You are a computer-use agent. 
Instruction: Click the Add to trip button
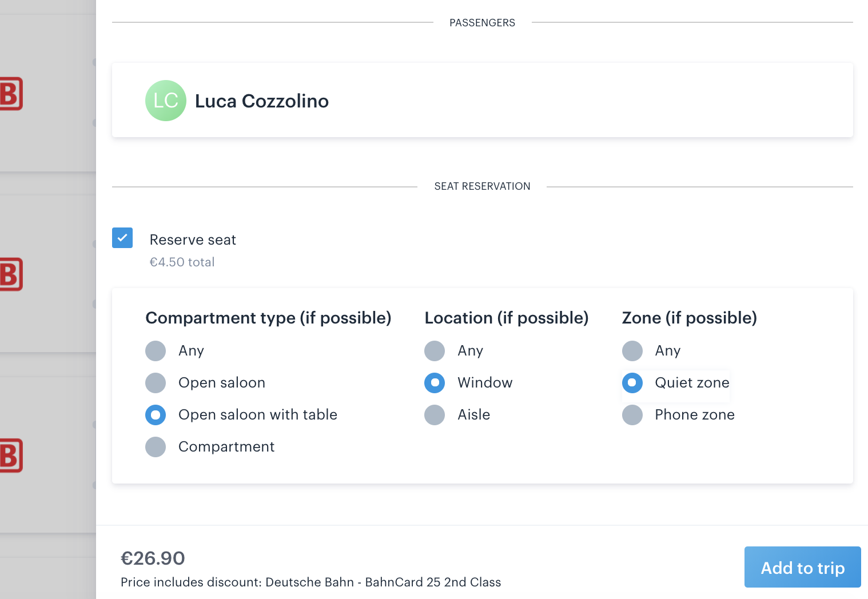pyautogui.click(x=803, y=567)
